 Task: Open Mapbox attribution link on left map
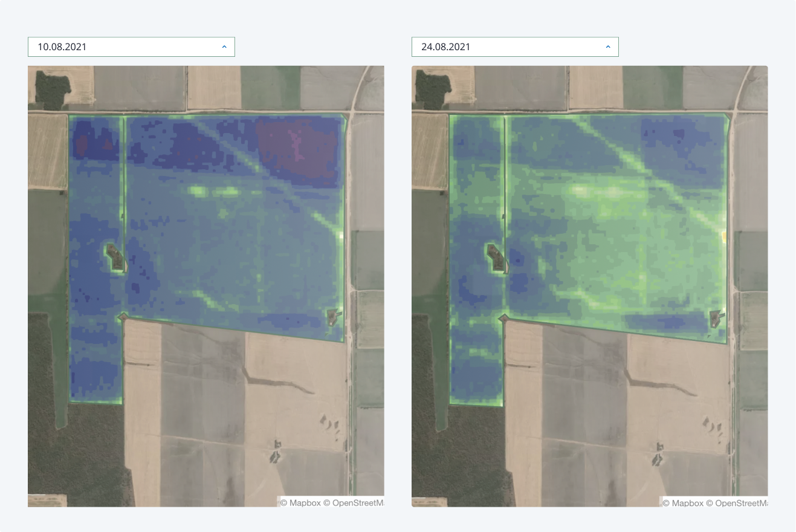(300, 502)
